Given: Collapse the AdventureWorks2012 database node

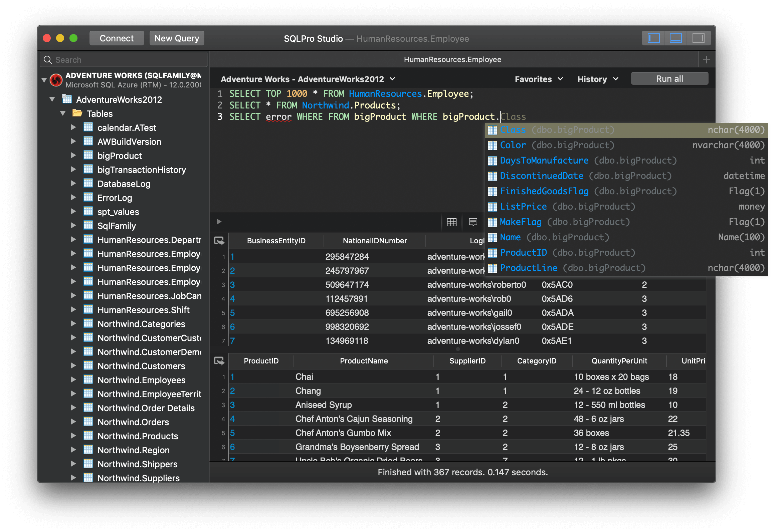Looking at the screenshot, I should click(52, 99).
